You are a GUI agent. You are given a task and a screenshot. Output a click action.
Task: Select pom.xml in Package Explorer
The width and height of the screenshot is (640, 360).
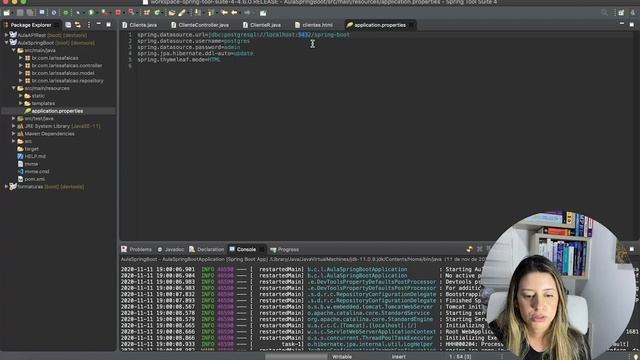point(31,179)
